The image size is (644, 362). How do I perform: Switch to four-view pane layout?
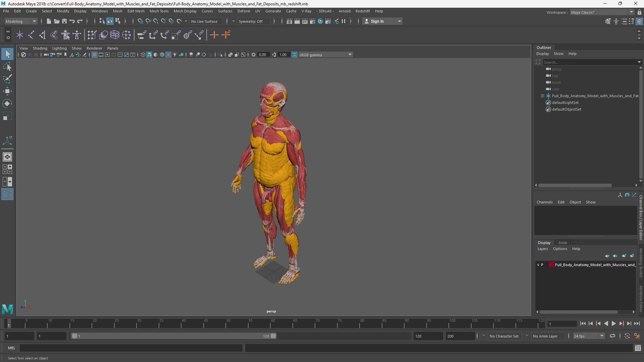pyautogui.click(x=7, y=169)
